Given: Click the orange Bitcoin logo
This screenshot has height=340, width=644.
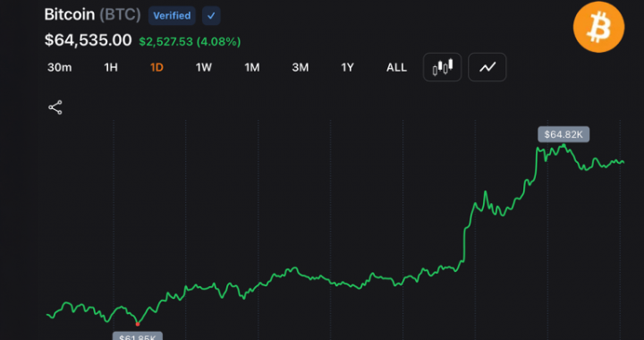Looking at the screenshot, I should coord(598,27).
